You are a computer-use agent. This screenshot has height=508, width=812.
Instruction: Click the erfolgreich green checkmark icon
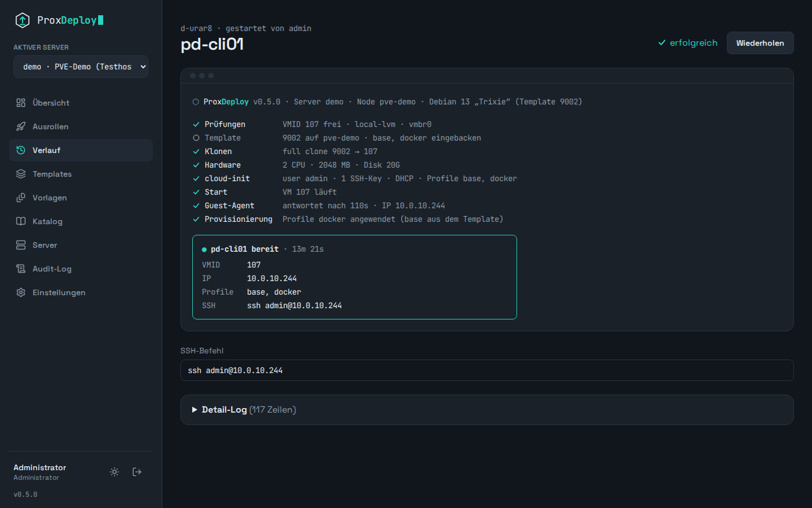coord(662,43)
